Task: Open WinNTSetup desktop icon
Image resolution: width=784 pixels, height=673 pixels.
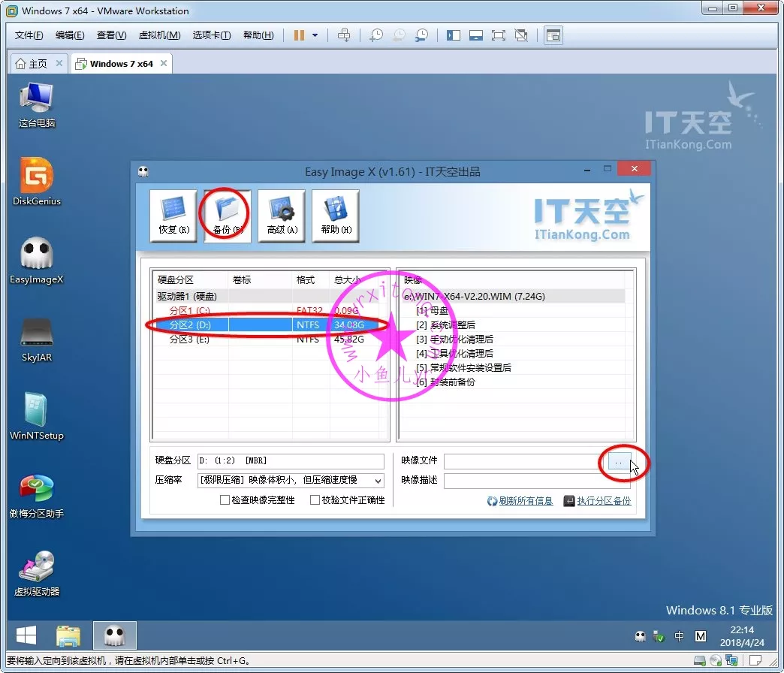Action: pyautogui.click(x=37, y=416)
